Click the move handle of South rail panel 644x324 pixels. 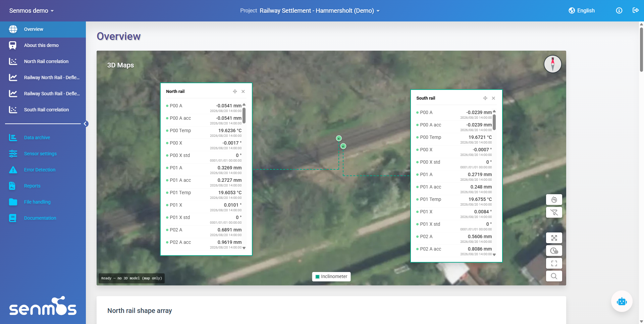point(485,98)
